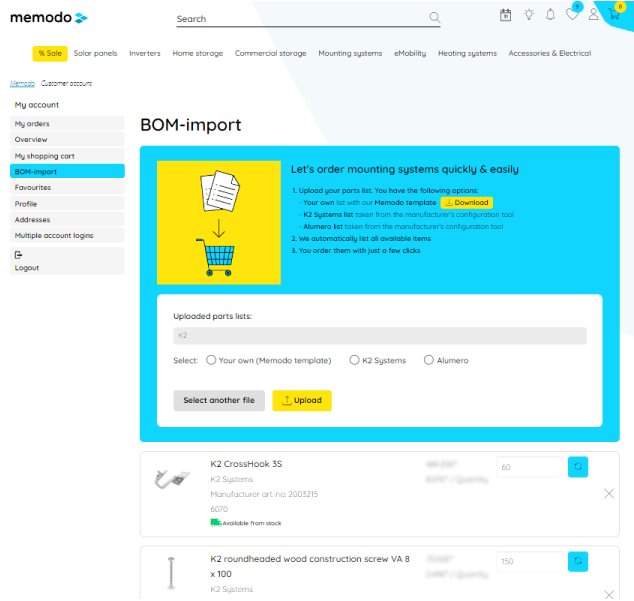Go to Profile in sidebar

pos(67,203)
